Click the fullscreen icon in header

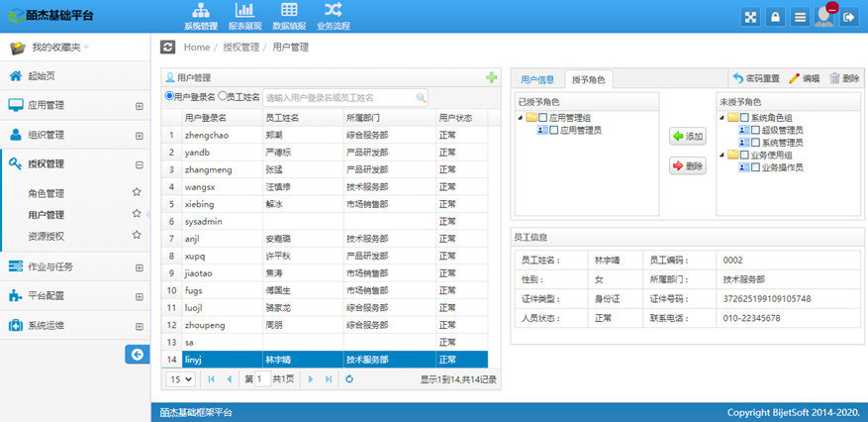[751, 18]
